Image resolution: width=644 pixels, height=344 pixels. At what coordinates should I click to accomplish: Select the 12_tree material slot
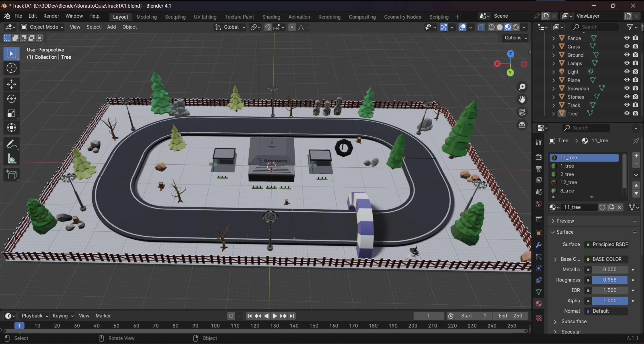click(x=568, y=182)
